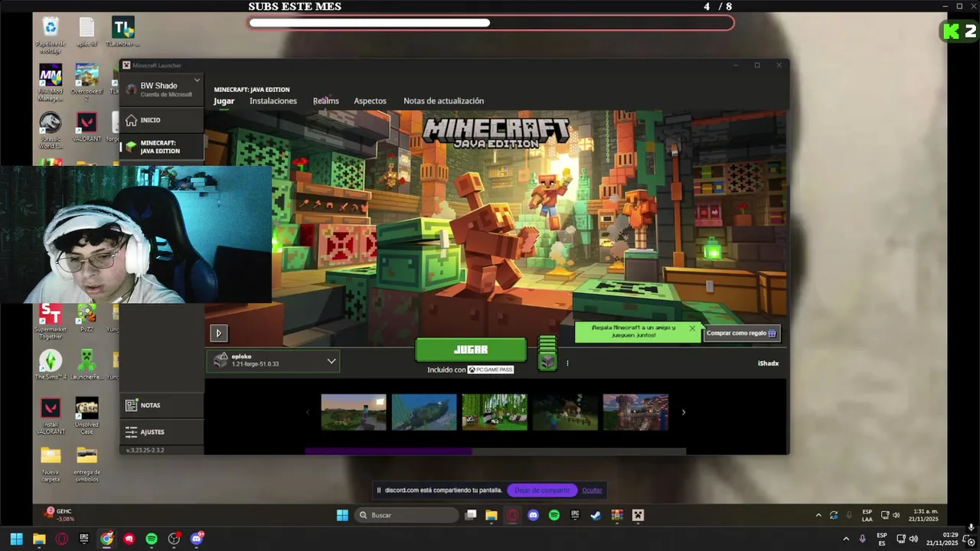Viewport: 980px width, 551px height.
Task: Open Google Chrome in the outer taskbar
Action: [x=106, y=539]
